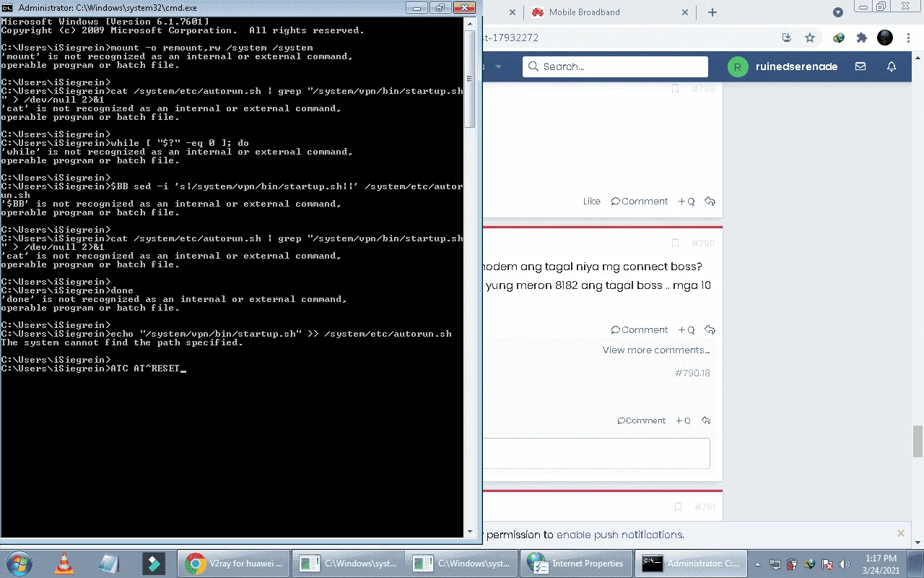Open IDM extension icon in Chrome toolbar
Screen dimensions: 924x578
click(x=839, y=38)
